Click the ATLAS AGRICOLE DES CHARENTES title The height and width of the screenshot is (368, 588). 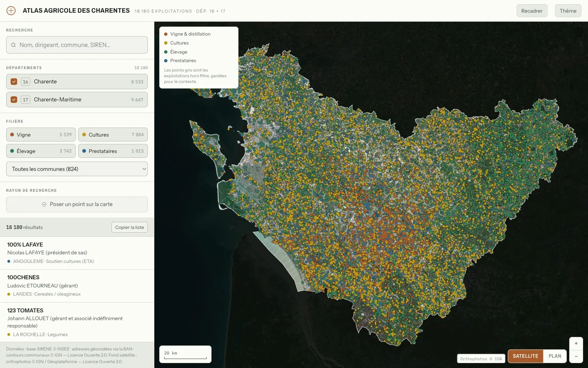point(76,11)
